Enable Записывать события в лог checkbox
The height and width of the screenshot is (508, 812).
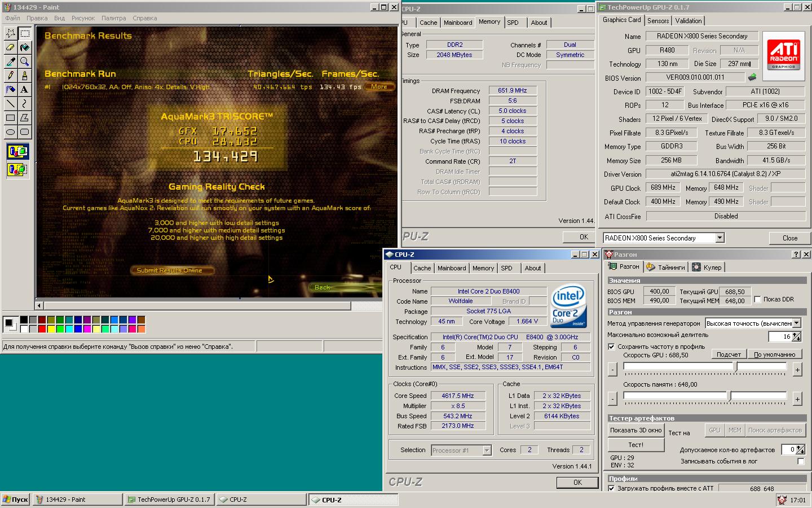(x=801, y=461)
